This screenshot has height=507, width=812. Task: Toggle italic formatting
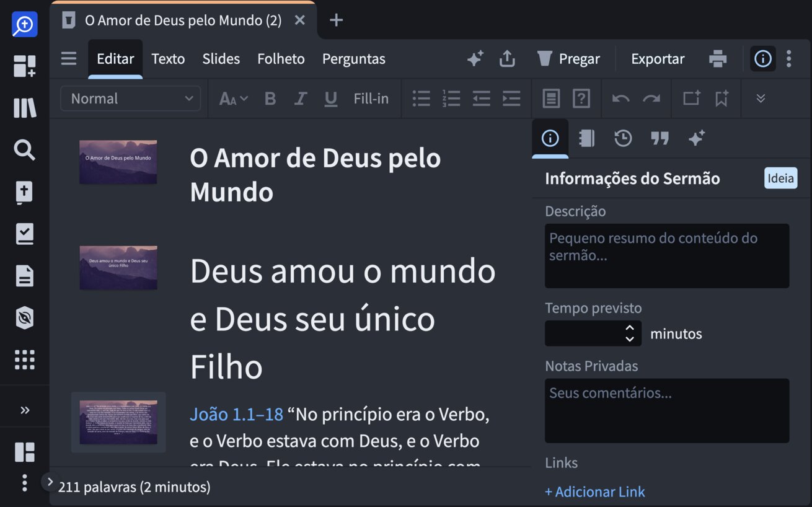(x=301, y=99)
